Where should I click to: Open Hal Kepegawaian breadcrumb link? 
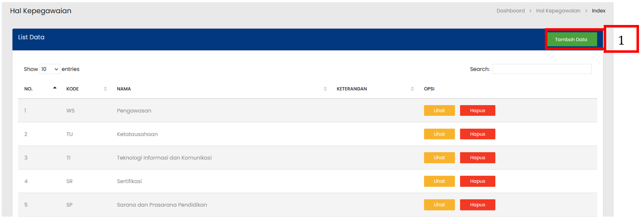point(558,11)
